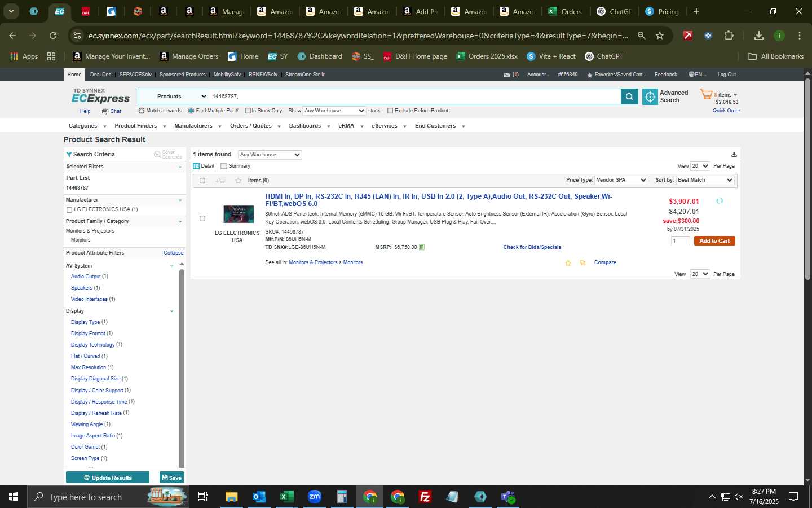Open FileZilla from the taskbar

tap(425, 497)
